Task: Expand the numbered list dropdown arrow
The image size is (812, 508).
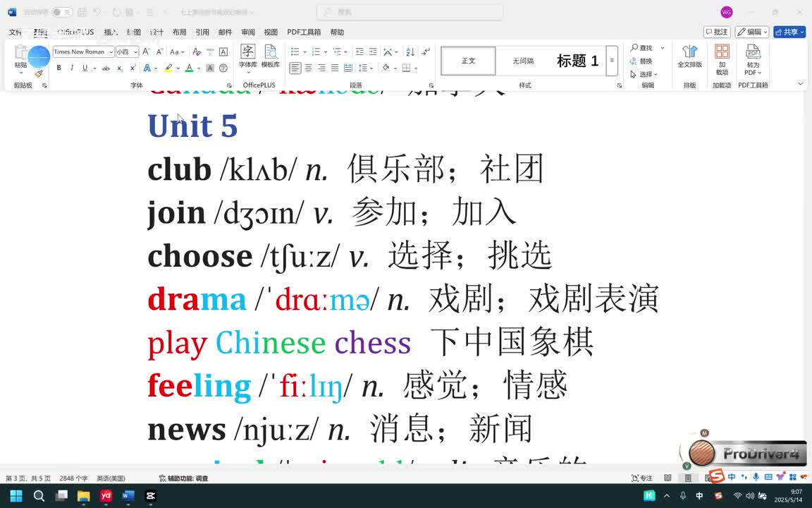Action: point(325,52)
